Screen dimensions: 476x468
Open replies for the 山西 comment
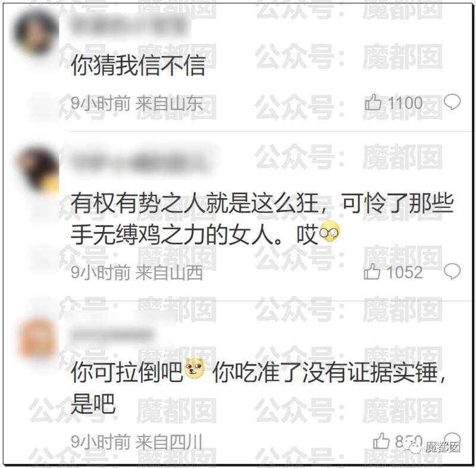pos(452,271)
